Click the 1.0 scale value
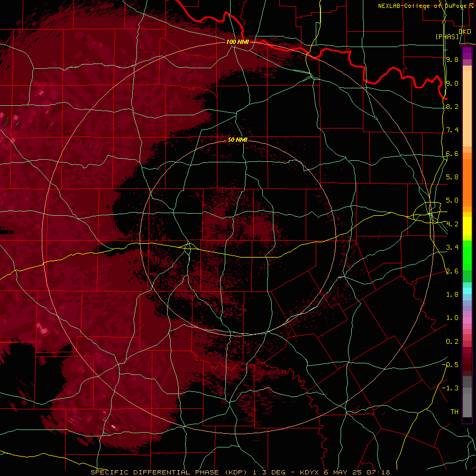This screenshot has height=476, width=476. [452, 318]
